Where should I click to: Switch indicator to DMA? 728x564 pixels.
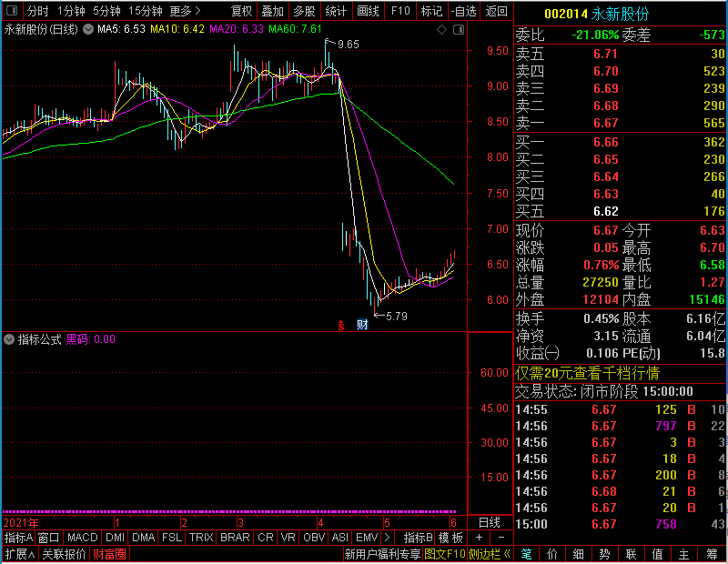point(143,538)
